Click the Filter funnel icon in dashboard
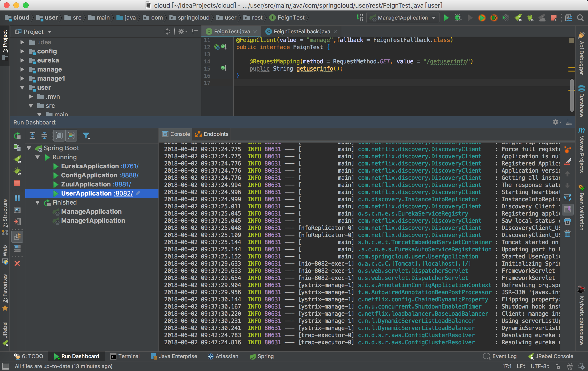Screen dimensions: 588x371 coord(86,136)
